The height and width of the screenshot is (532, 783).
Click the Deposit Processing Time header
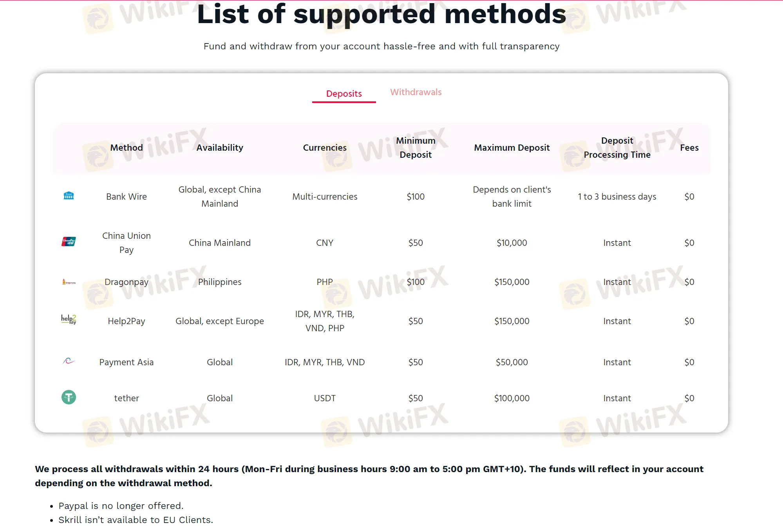617,148
